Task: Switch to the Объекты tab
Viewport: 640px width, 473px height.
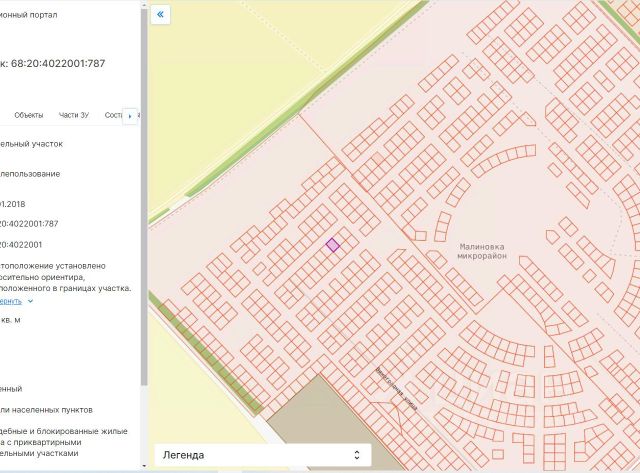Action: (x=28, y=115)
